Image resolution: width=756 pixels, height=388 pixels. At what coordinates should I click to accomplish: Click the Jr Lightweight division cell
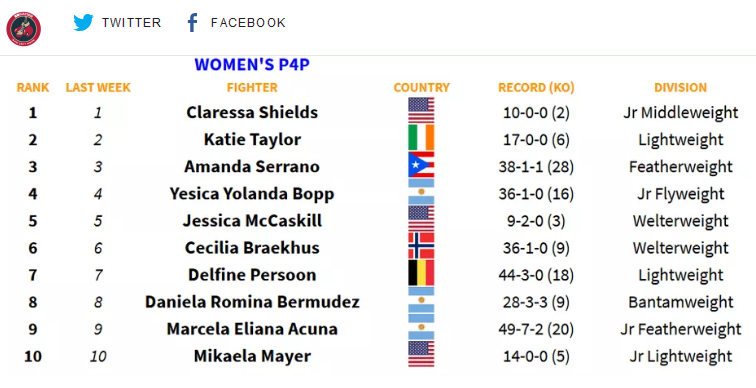[680, 357]
